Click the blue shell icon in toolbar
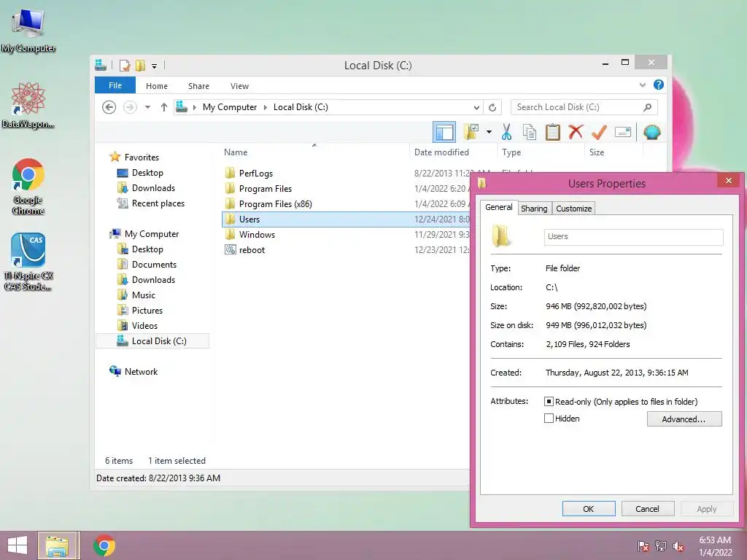 [x=651, y=132]
